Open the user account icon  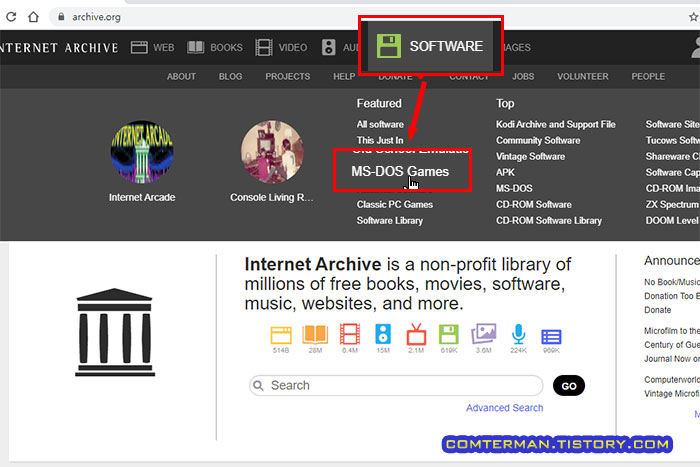(696, 48)
